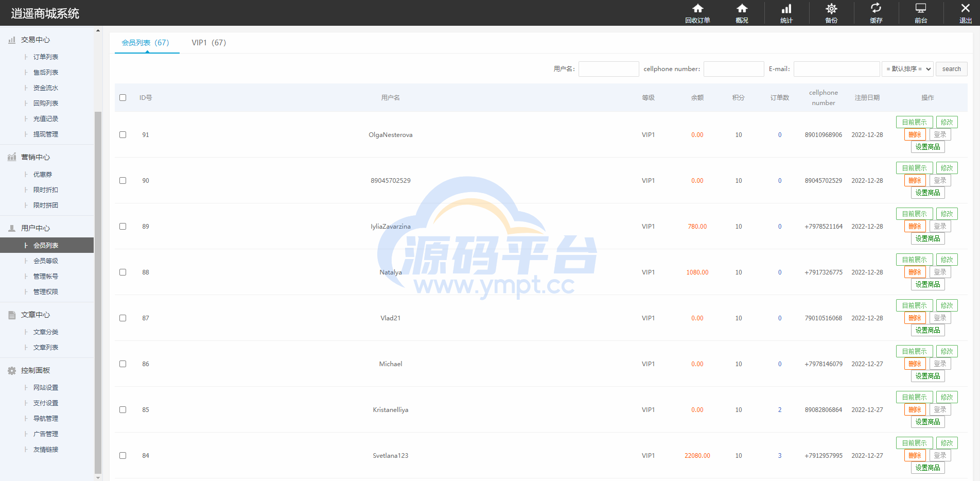Image resolution: width=980 pixels, height=481 pixels.
Task: Open the 统计 statistics chart icon
Action: click(x=786, y=8)
